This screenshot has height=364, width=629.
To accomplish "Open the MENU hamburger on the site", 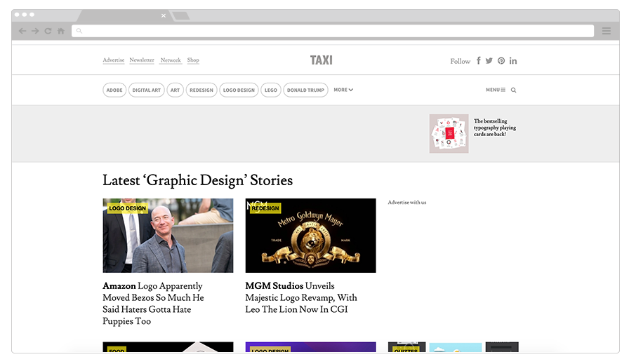I will [x=496, y=90].
